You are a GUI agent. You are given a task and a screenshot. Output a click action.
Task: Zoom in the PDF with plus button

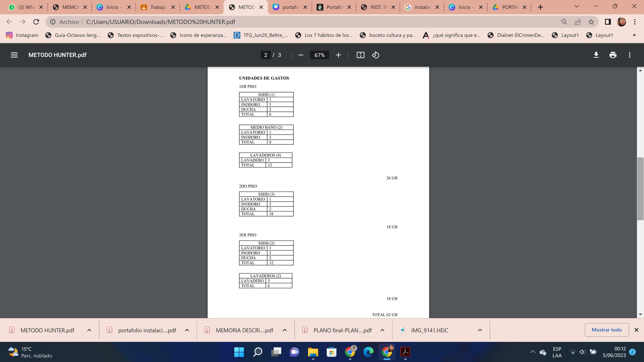tap(338, 55)
